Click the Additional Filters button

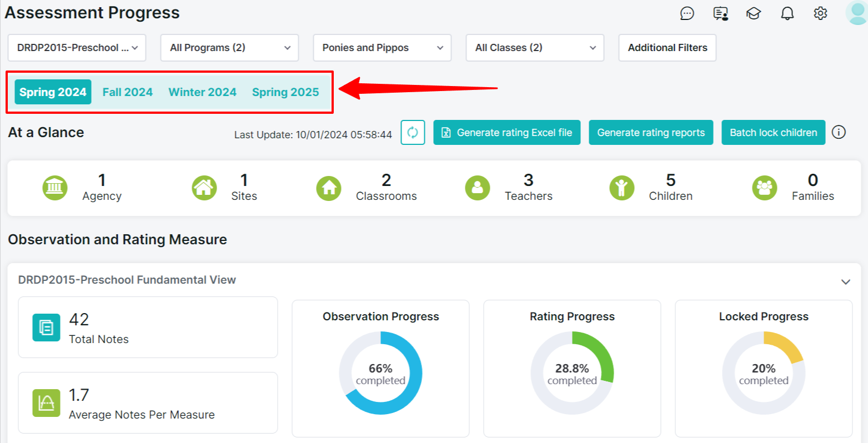[668, 48]
